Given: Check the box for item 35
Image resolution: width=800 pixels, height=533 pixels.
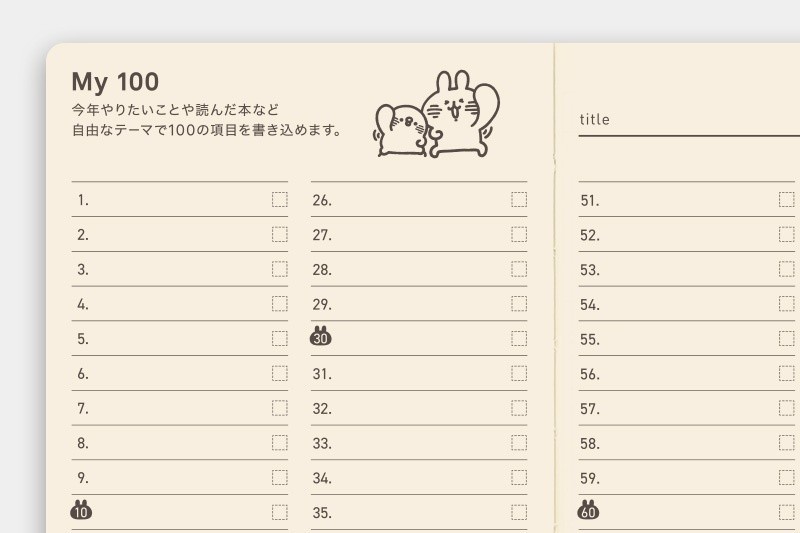Looking at the screenshot, I should coord(519,512).
